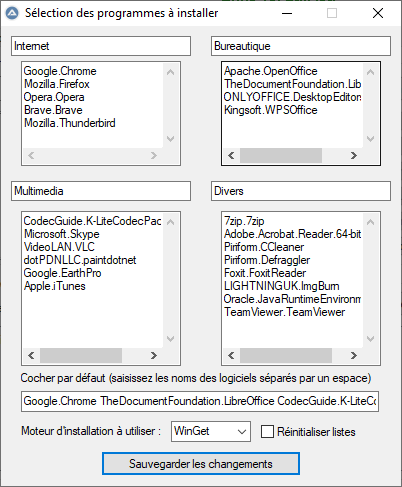The image size is (402, 487).
Task: Select VideoLAN.VLC entry
Action: (59, 247)
